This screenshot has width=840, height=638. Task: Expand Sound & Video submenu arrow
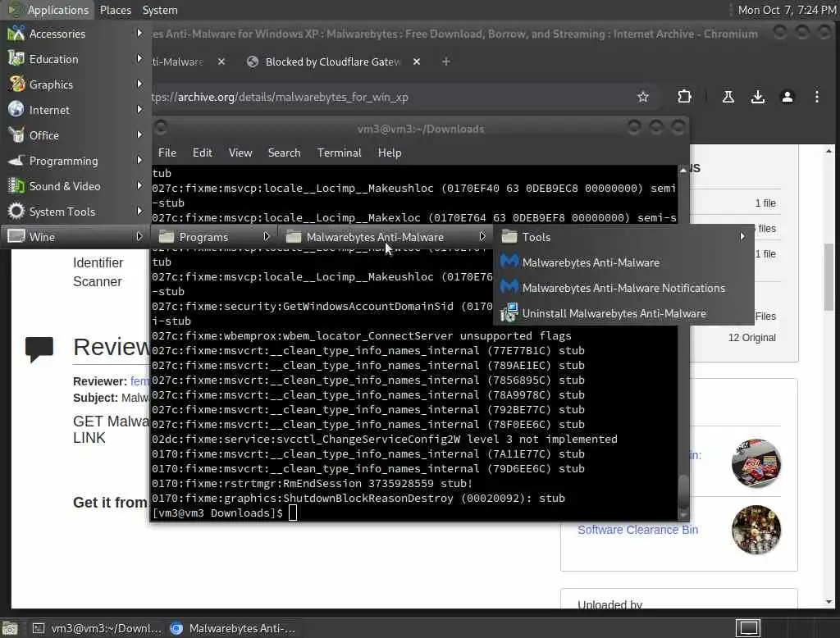coord(139,186)
